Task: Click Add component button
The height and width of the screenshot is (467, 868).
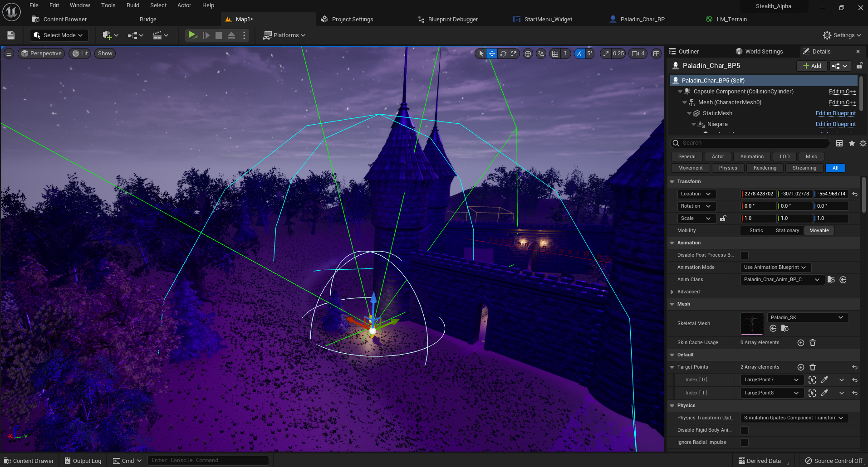Action: click(812, 66)
